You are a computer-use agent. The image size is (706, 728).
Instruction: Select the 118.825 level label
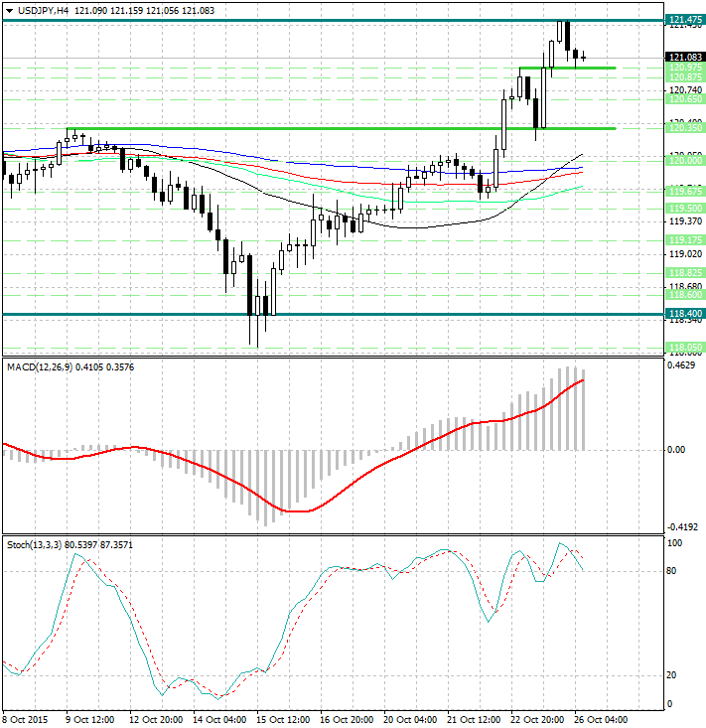tap(685, 272)
